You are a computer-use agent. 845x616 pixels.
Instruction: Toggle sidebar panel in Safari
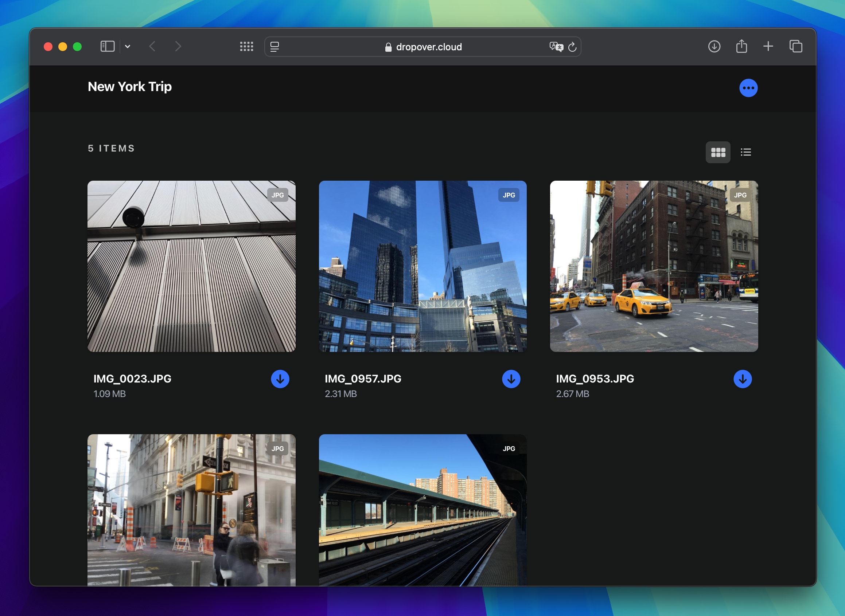(106, 45)
